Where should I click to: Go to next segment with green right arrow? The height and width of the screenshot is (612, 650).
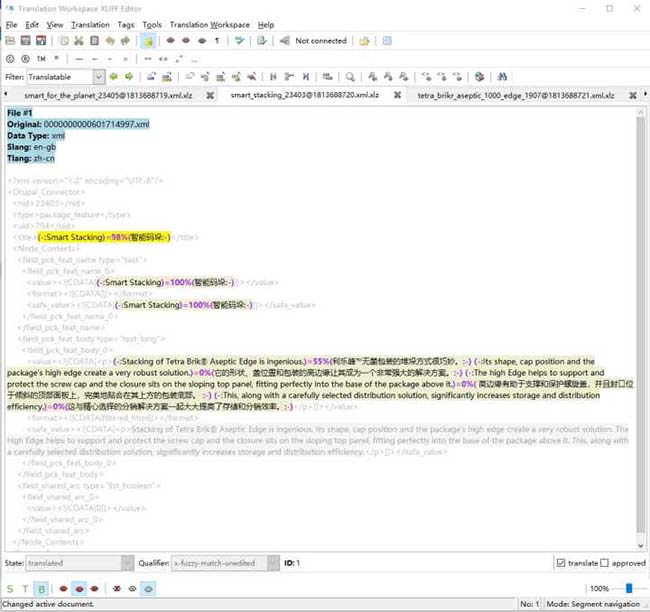click(128, 77)
